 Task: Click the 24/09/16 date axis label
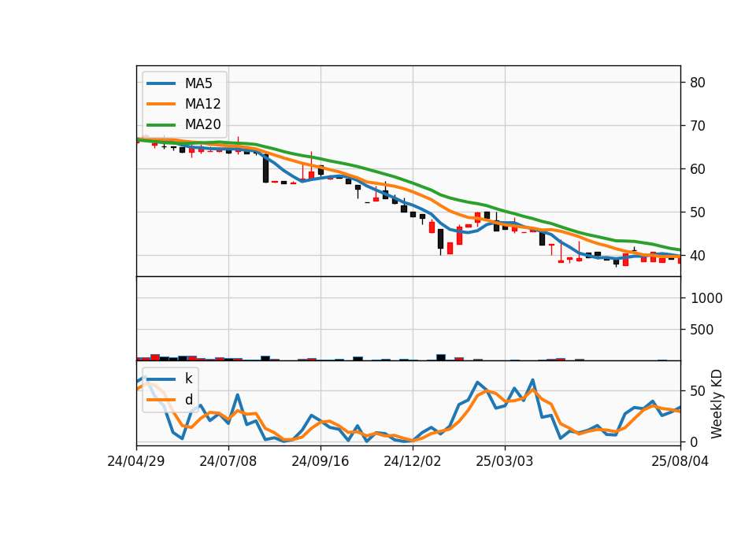click(x=321, y=461)
